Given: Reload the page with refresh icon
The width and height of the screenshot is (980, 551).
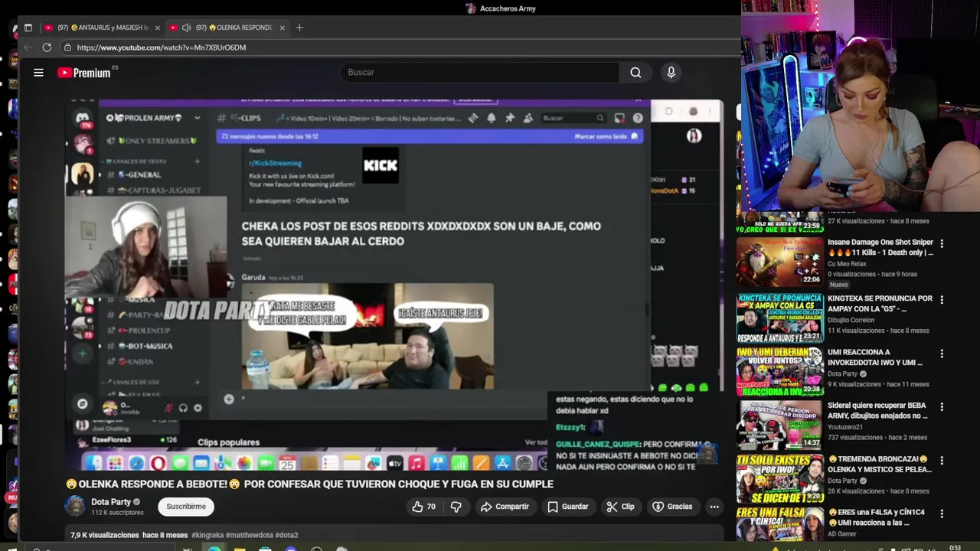Looking at the screenshot, I should pos(47,47).
